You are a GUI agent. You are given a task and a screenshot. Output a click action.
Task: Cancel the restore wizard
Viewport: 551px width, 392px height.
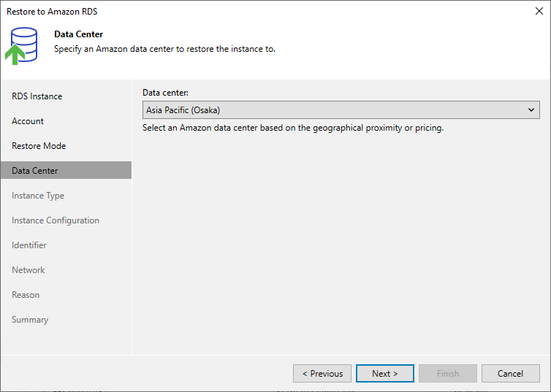pyautogui.click(x=510, y=374)
